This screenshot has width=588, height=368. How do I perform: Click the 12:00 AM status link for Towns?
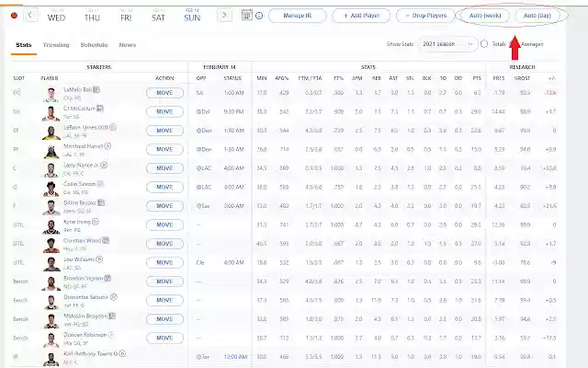pyautogui.click(x=235, y=357)
